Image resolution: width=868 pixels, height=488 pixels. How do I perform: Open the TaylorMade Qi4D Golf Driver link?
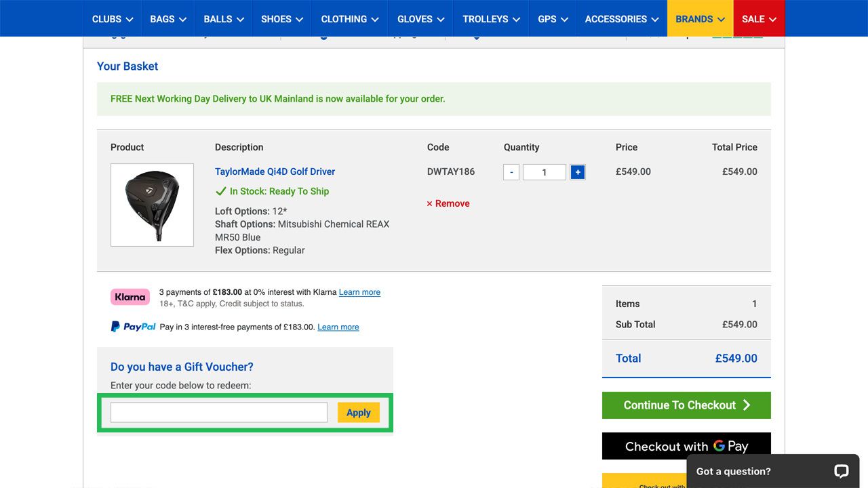(274, 171)
